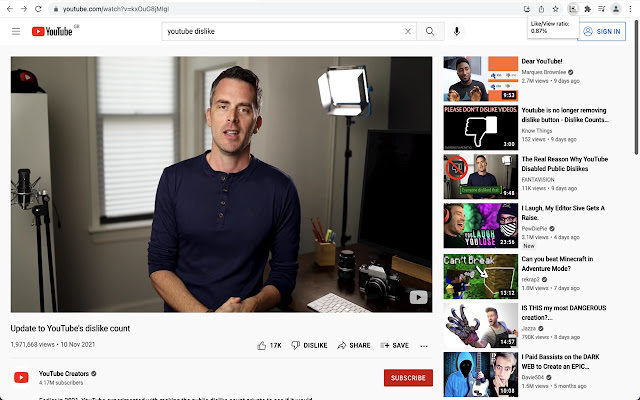Viewport: 640px width, 400px height.
Task: Start voice search with the microphone icon
Action: click(x=457, y=31)
